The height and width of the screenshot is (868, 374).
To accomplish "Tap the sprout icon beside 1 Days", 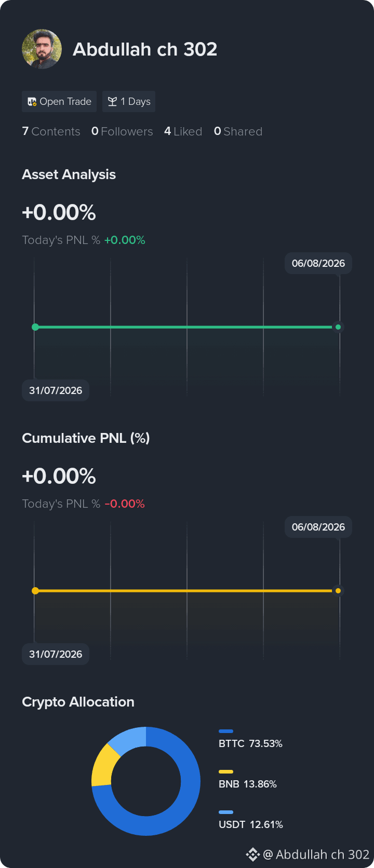I will pos(112,102).
